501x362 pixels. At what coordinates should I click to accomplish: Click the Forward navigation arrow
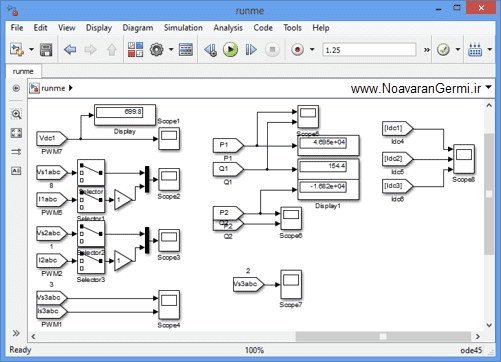coord(90,50)
